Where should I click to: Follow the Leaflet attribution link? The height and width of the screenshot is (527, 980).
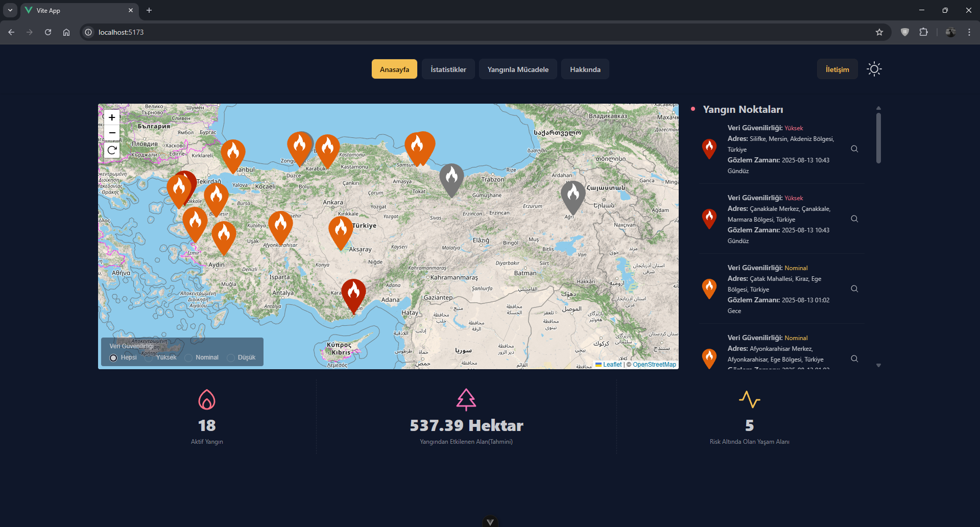tap(609, 365)
